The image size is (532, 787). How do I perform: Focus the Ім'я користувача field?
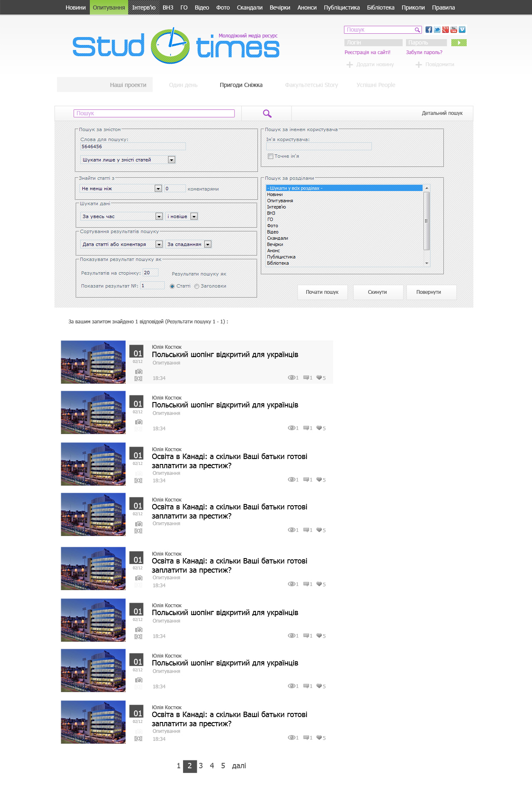pyautogui.click(x=319, y=146)
